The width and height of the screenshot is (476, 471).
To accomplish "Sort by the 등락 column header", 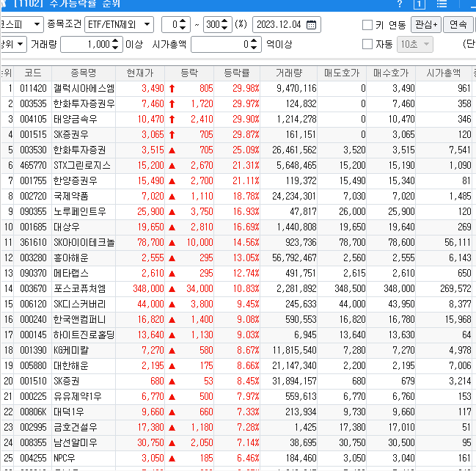I will [189, 73].
